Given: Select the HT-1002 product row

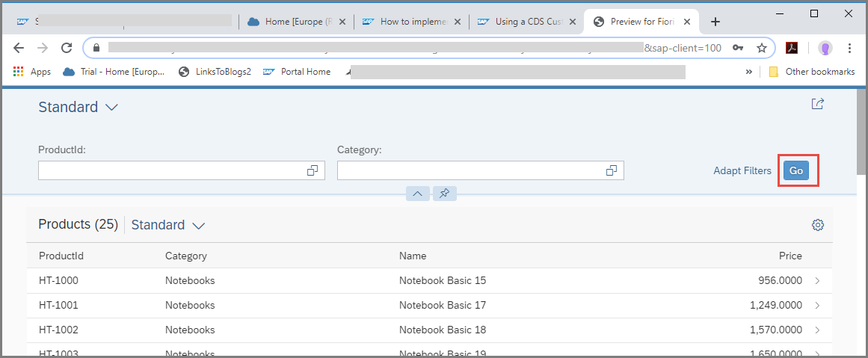Looking at the screenshot, I should 429,330.
